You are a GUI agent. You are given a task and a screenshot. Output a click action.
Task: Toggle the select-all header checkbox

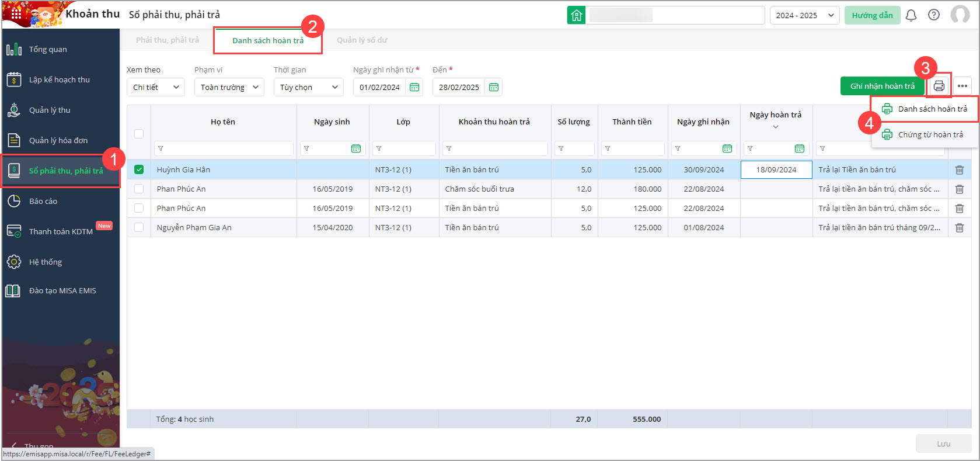pyautogui.click(x=139, y=133)
